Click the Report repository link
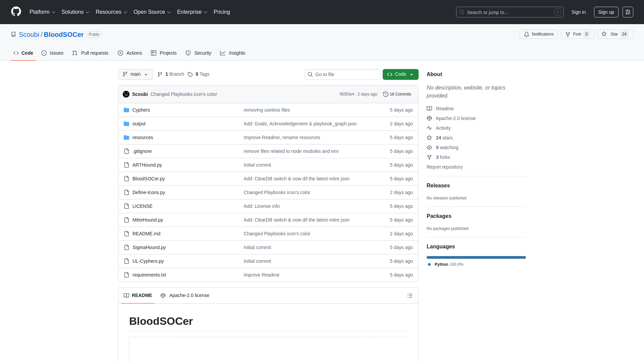The image size is (644, 362). pyautogui.click(x=444, y=167)
